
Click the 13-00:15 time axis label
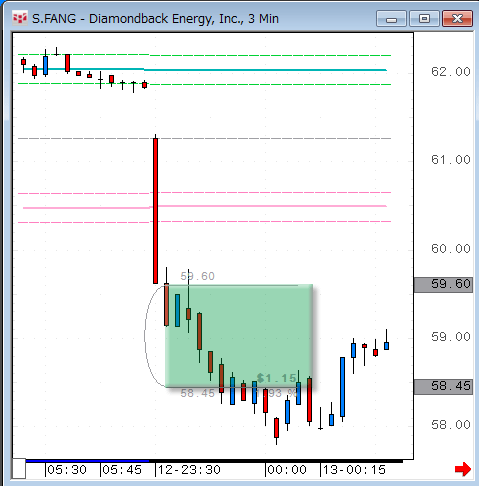(354, 470)
